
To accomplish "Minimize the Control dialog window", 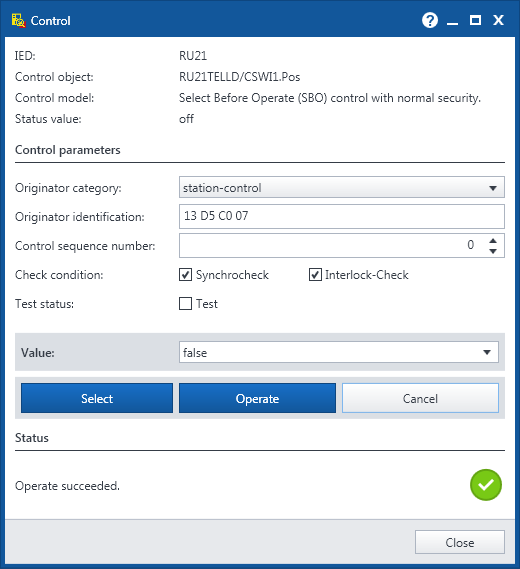I will pos(452,21).
